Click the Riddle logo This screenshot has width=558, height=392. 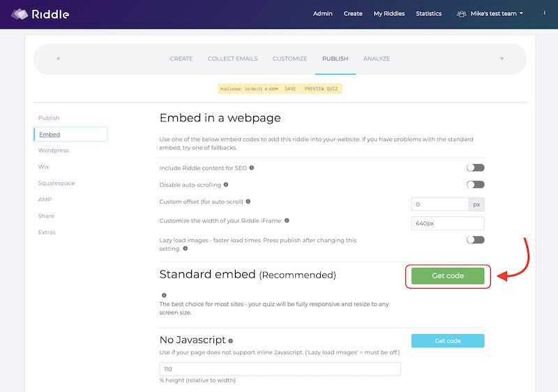coord(40,14)
